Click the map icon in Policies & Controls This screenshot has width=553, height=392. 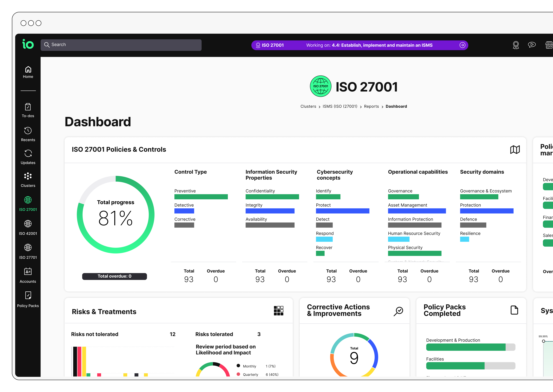[x=515, y=150]
